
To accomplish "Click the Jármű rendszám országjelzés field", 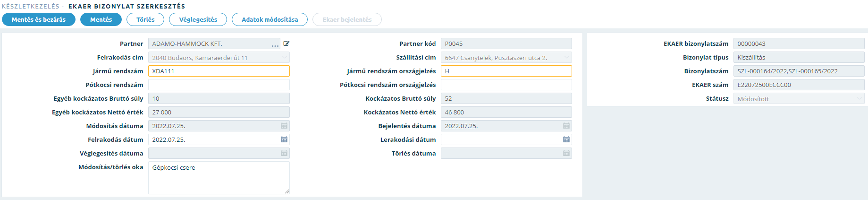I will 506,71.
